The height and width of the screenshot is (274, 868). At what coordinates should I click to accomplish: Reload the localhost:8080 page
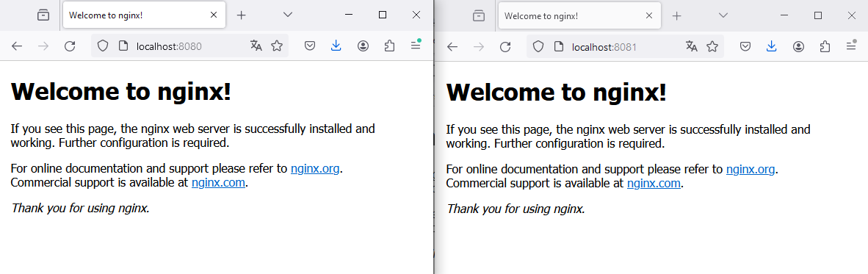(70, 46)
